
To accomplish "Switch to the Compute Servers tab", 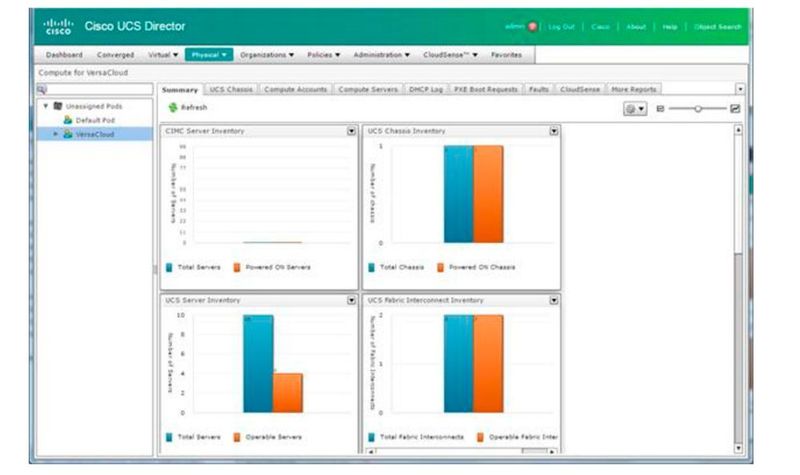I will [368, 89].
